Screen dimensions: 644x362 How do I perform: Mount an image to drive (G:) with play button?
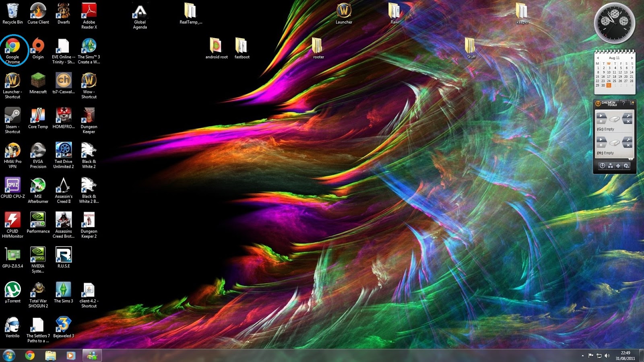click(x=601, y=115)
